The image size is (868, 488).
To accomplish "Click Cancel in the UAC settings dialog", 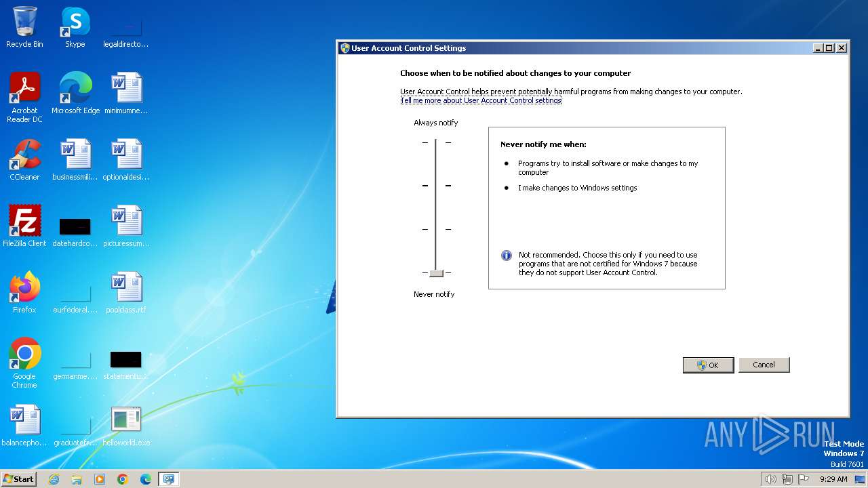I will coord(764,365).
